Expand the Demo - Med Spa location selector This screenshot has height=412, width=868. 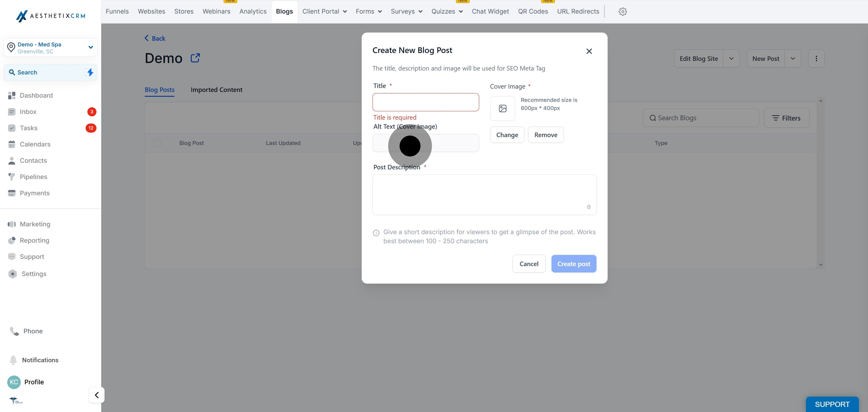90,47
